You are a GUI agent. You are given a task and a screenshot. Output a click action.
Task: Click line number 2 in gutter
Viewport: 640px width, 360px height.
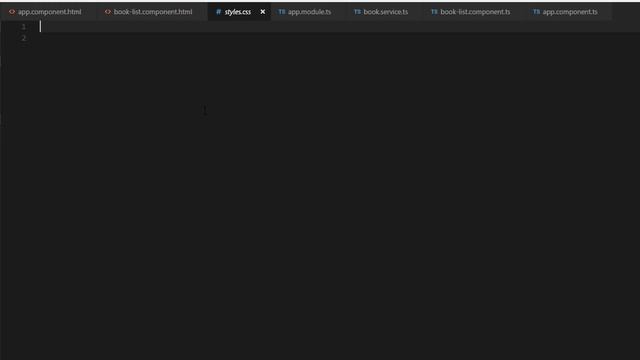[24, 38]
